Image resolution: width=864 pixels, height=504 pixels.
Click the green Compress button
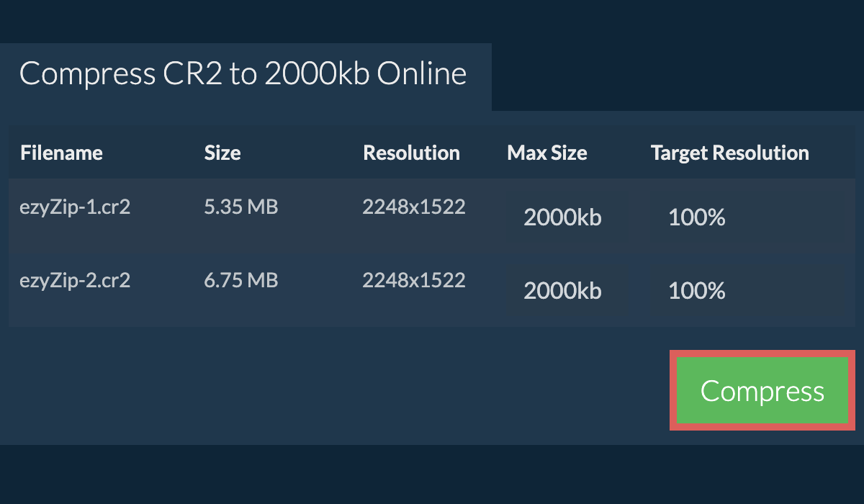coord(762,391)
